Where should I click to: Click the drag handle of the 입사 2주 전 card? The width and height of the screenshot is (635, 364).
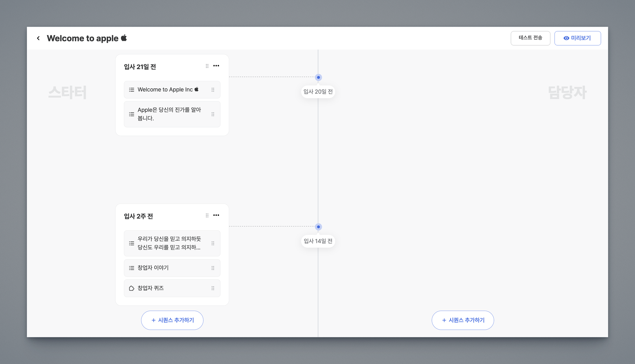[x=207, y=215]
